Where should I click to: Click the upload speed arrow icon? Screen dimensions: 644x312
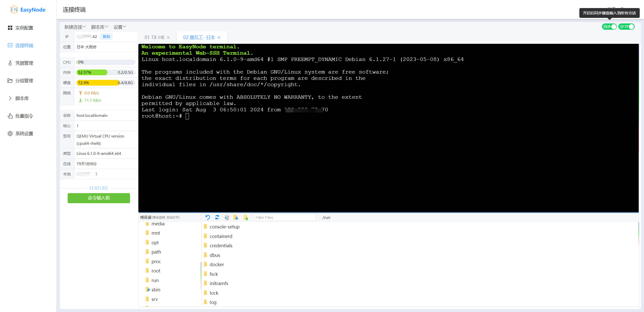tap(80, 93)
